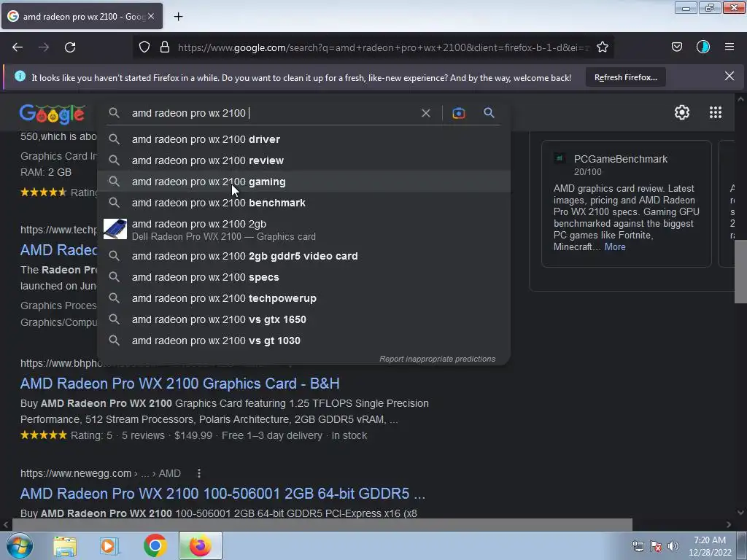The image size is (747, 560).
Task: Click the Refresh Firefox button
Action: click(625, 77)
